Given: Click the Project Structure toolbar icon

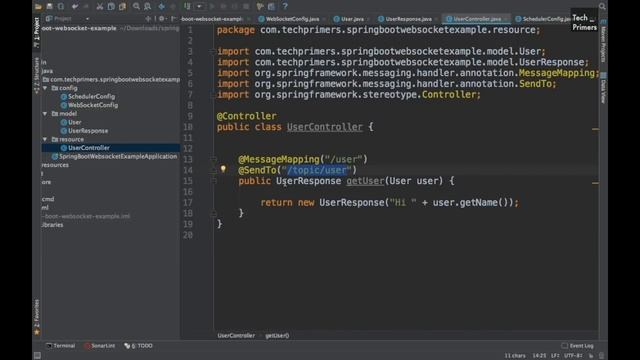Looking at the screenshot, I should (x=260, y=7).
